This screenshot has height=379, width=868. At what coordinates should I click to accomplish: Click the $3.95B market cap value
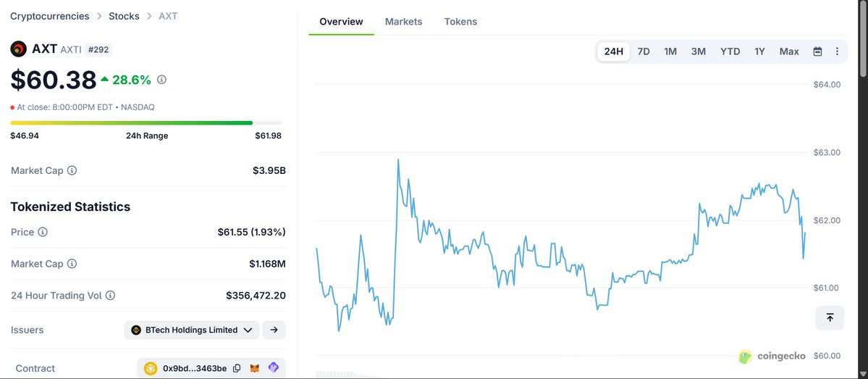pyautogui.click(x=269, y=171)
